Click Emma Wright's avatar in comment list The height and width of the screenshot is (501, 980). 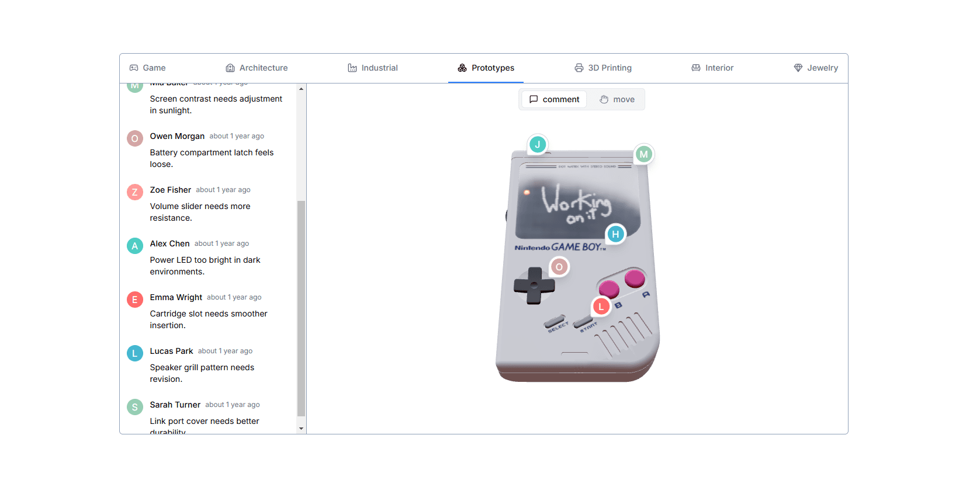coord(135,300)
